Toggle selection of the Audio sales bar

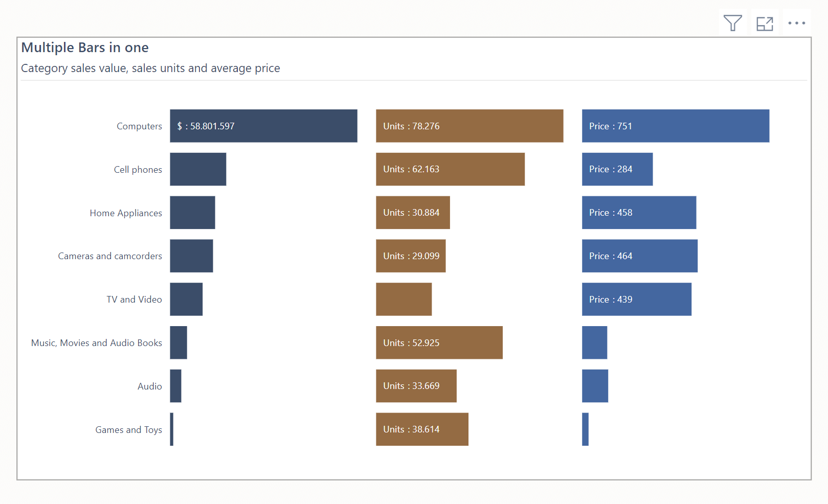pyautogui.click(x=175, y=386)
